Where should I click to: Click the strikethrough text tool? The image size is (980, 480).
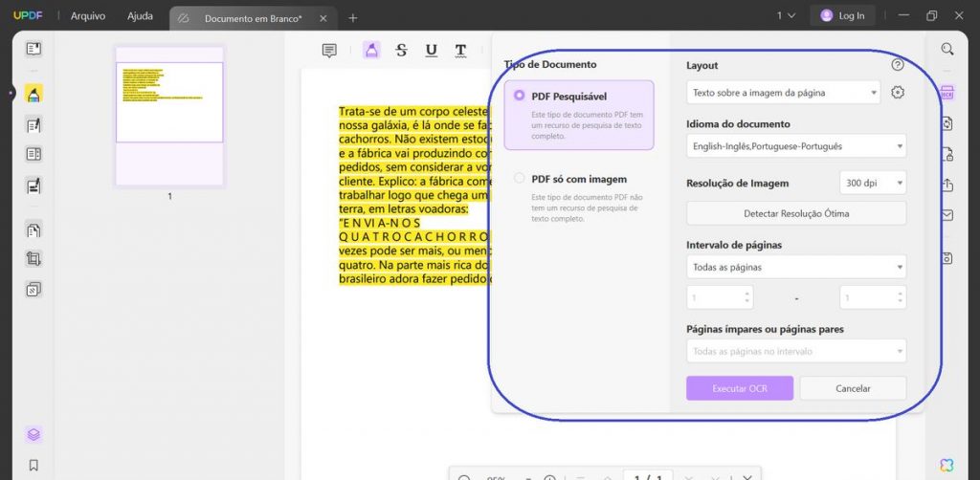(x=401, y=51)
